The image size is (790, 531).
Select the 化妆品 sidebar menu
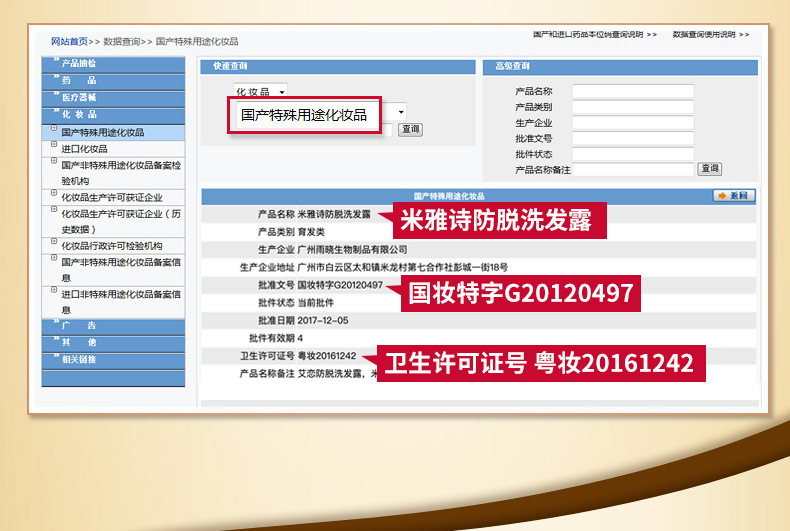(113, 115)
